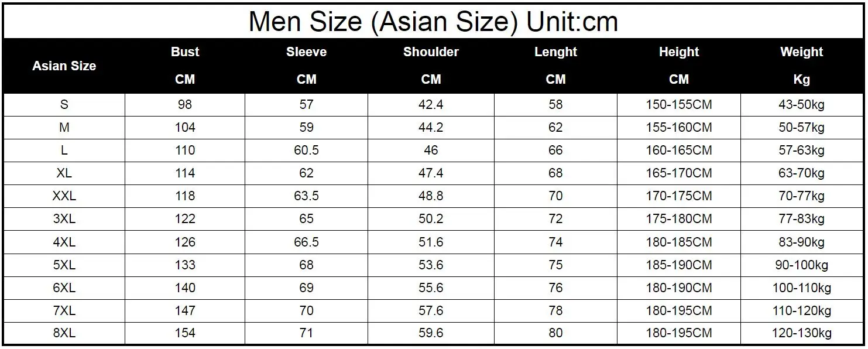Viewport: 868px width, 349px height.
Task: Select the 3XL size row label
Action: coord(64,219)
